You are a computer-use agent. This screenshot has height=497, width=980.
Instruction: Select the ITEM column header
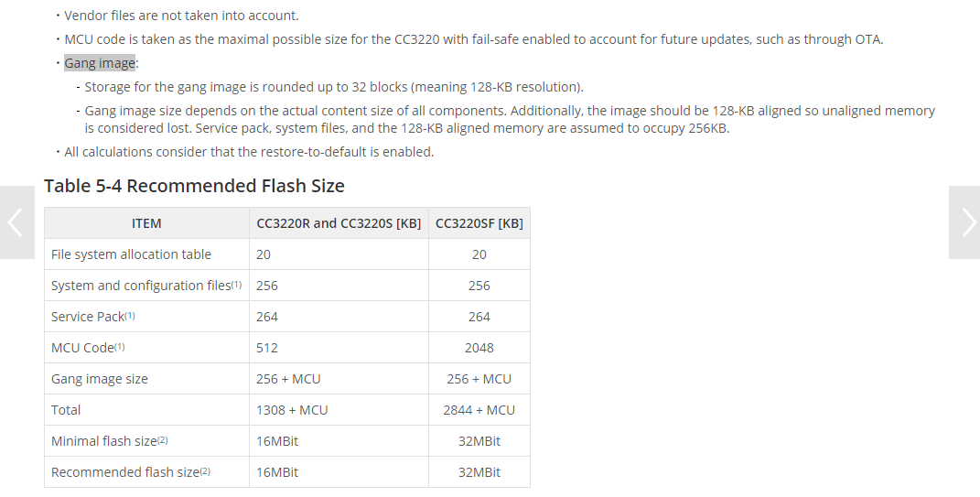(x=146, y=223)
